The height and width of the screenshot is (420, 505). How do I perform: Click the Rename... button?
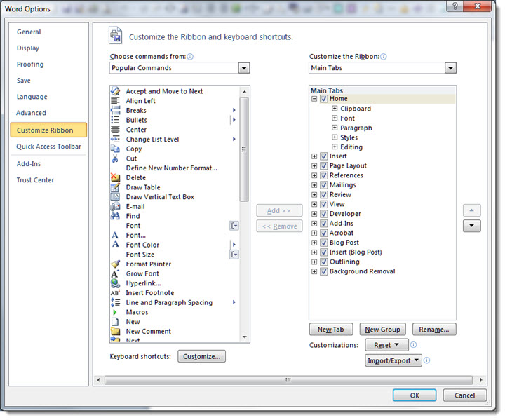pyautogui.click(x=434, y=330)
